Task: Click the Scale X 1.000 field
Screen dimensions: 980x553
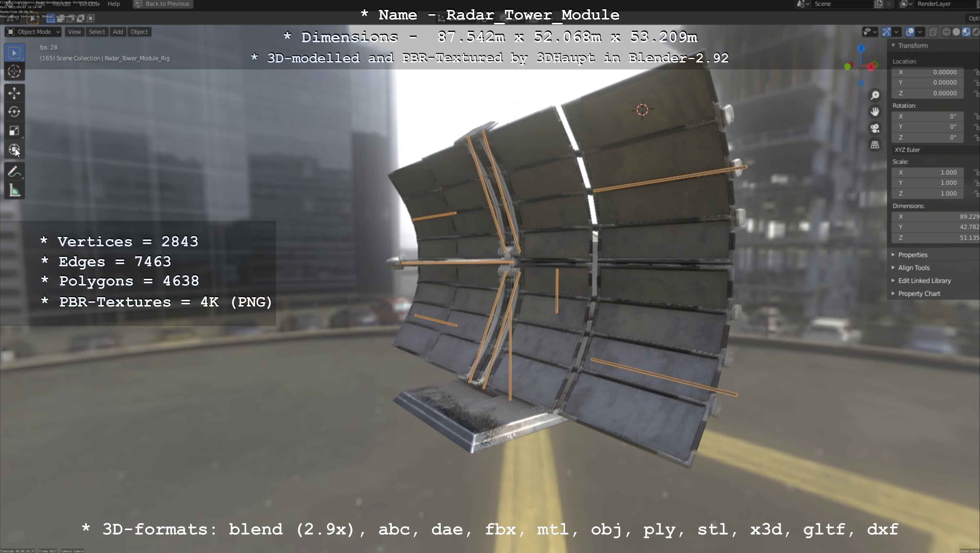Action: coord(928,173)
